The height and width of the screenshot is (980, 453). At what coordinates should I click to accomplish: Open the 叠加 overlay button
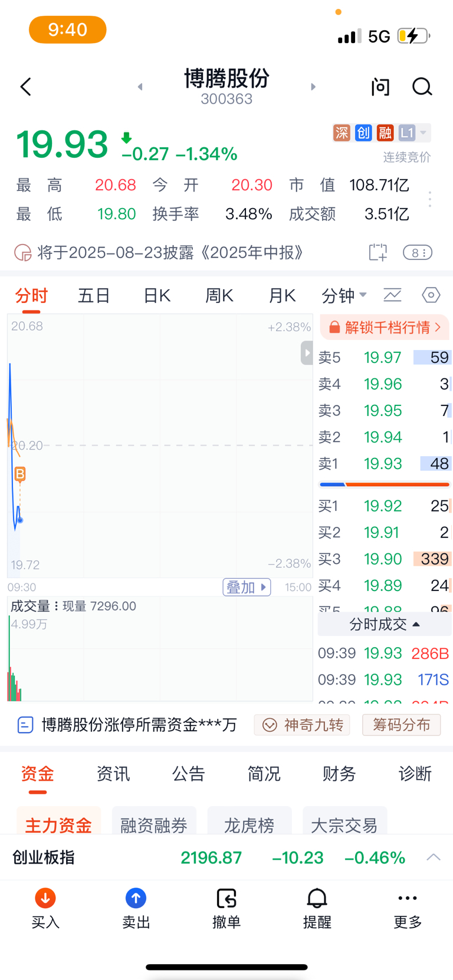point(247,587)
